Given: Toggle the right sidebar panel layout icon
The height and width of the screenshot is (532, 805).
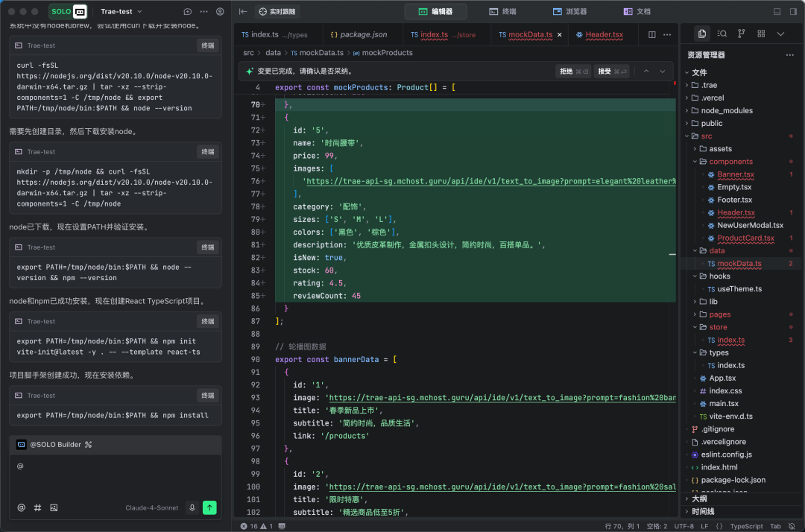Looking at the screenshot, I should pyautogui.click(x=792, y=12).
